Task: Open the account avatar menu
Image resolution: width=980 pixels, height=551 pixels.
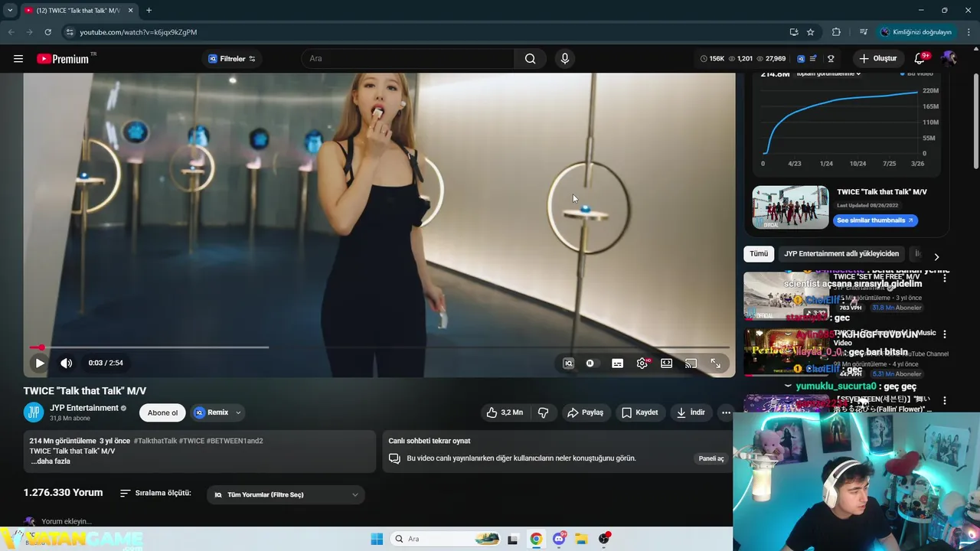Action: point(949,59)
